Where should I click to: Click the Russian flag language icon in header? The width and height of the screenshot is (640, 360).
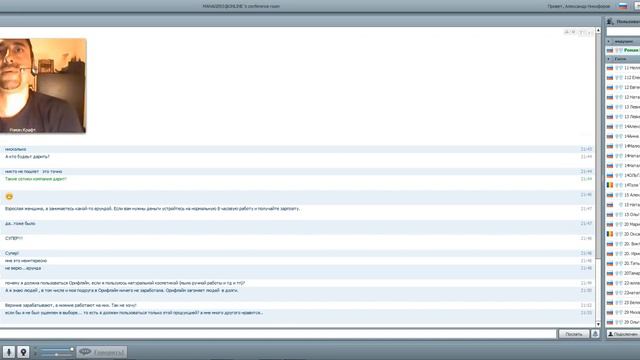click(x=622, y=6)
